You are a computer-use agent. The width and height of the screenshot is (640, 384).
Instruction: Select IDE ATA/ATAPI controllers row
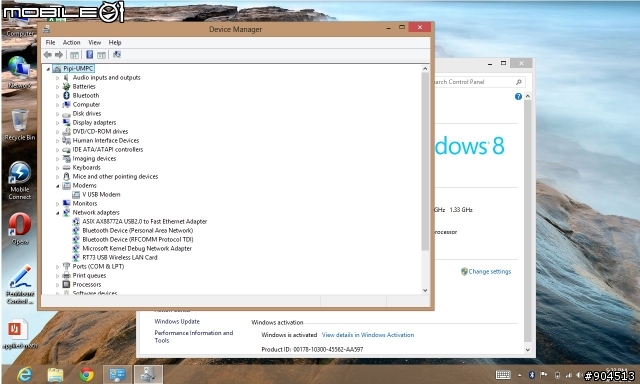pos(108,150)
